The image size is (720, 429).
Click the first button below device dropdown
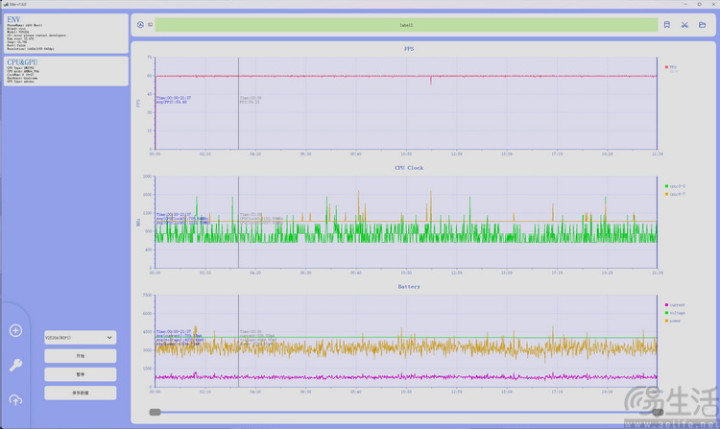tap(80, 356)
